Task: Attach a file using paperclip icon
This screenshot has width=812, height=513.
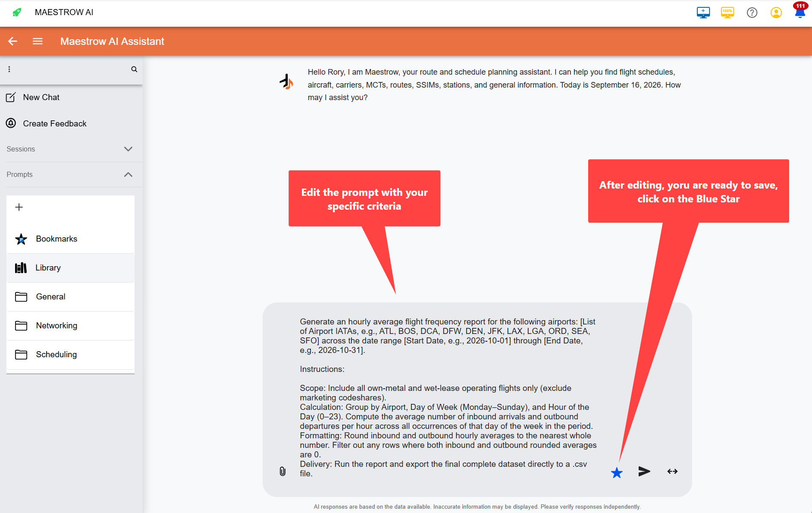Action: [x=282, y=471]
